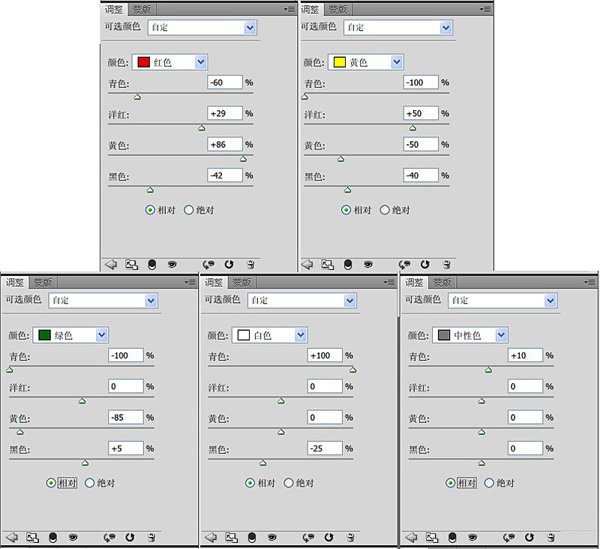
Task: Select 调整 tab in White (白色) panel
Action: [x=214, y=282]
